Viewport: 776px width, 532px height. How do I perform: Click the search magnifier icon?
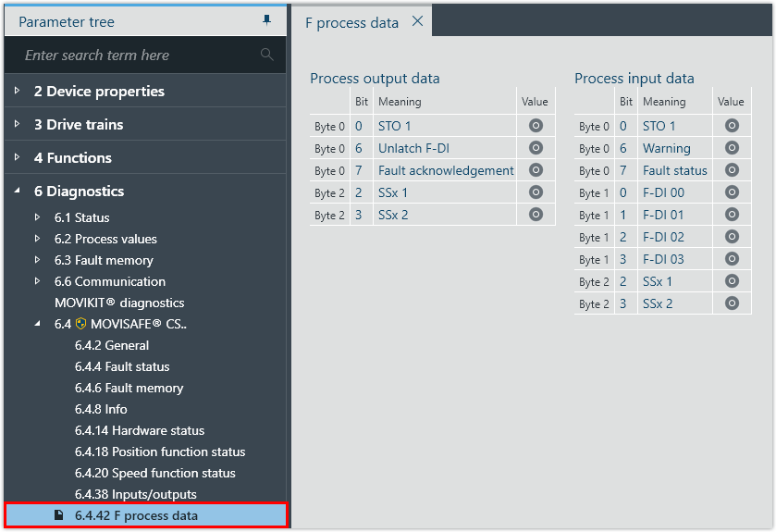pyautogui.click(x=267, y=55)
